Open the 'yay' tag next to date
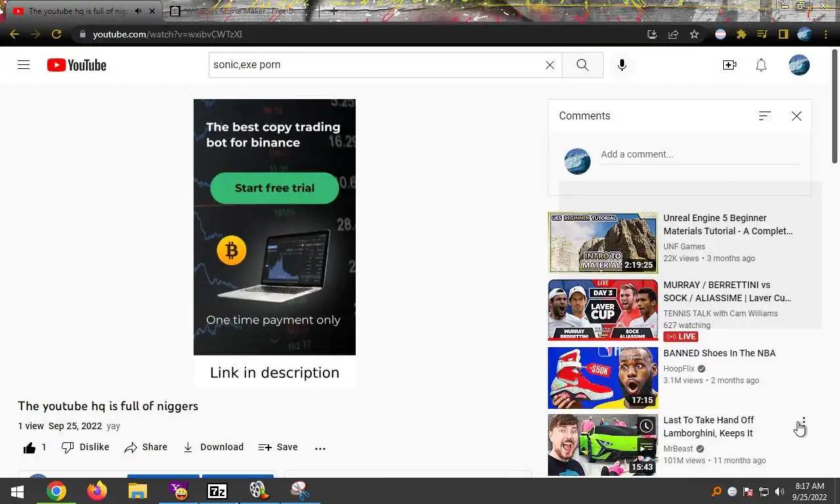 [114, 426]
